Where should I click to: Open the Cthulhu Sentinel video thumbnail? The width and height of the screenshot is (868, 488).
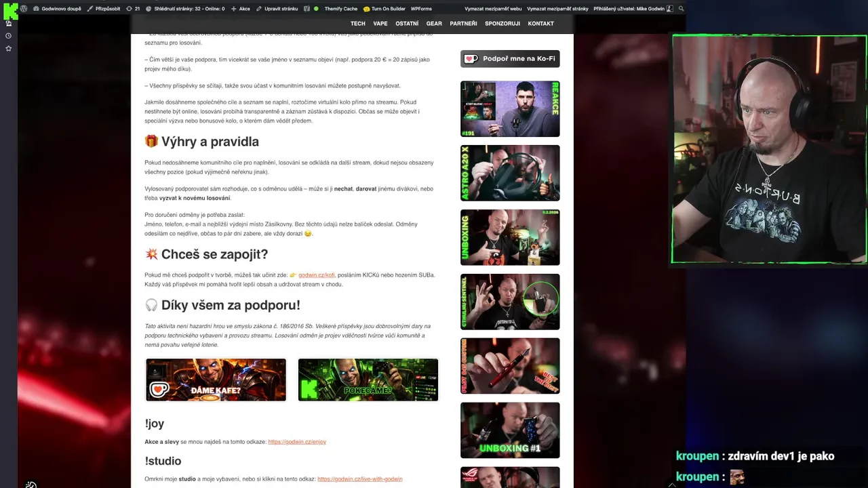510,302
